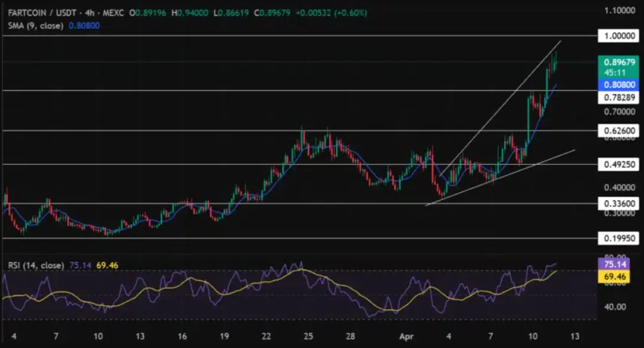Click the 1.10000 price scale value
This screenshot has width=644, height=348.
[619, 11]
